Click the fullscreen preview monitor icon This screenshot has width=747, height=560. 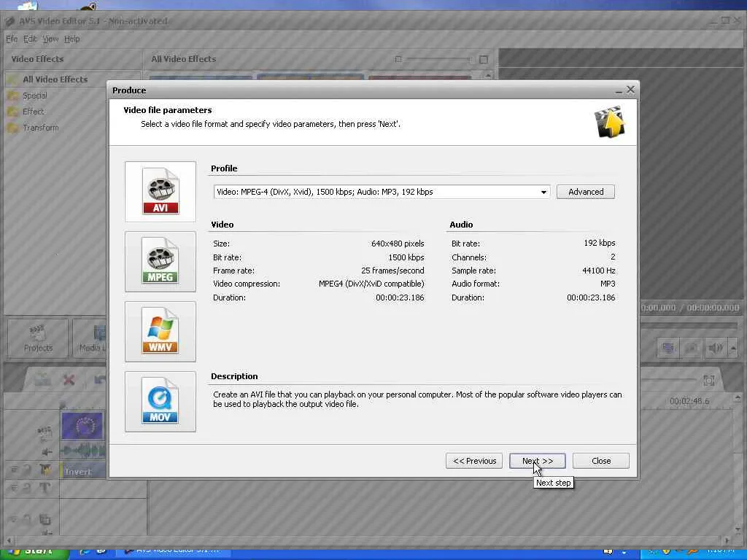pyautogui.click(x=668, y=348)
